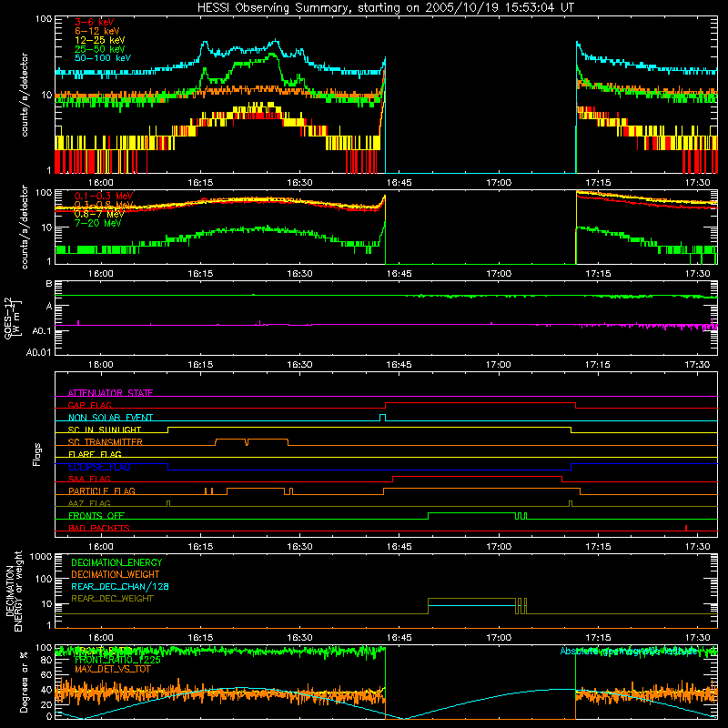Click the 16:15 tick label under GOES plot
Viewport: 728px width, 728px height.
pos(200,365)
